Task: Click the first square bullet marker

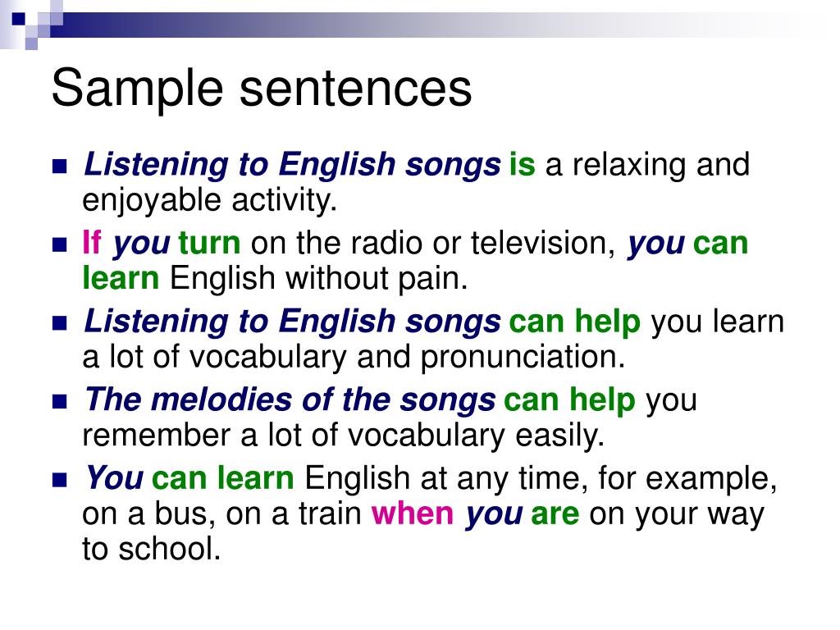Action: 59,166
